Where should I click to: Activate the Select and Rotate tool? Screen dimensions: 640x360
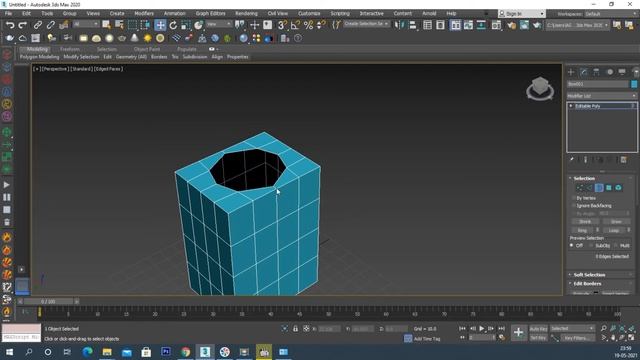[x=173, y=25]
